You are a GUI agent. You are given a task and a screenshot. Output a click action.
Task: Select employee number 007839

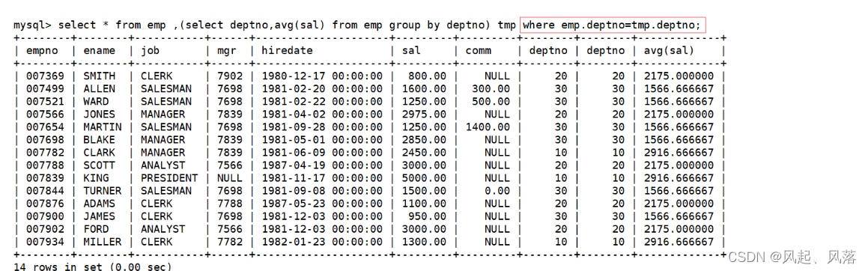tap(46, 178)
